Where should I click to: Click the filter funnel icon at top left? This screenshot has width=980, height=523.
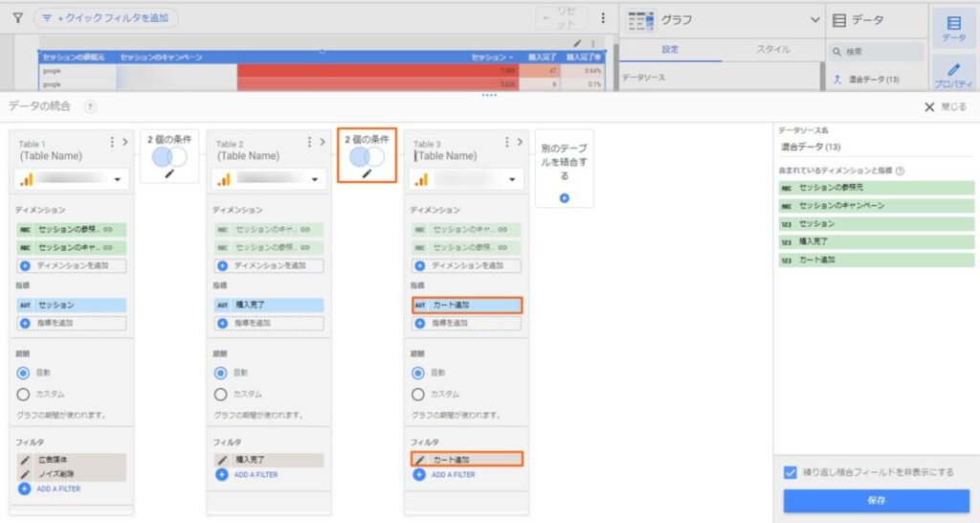(x=17, y=17)
